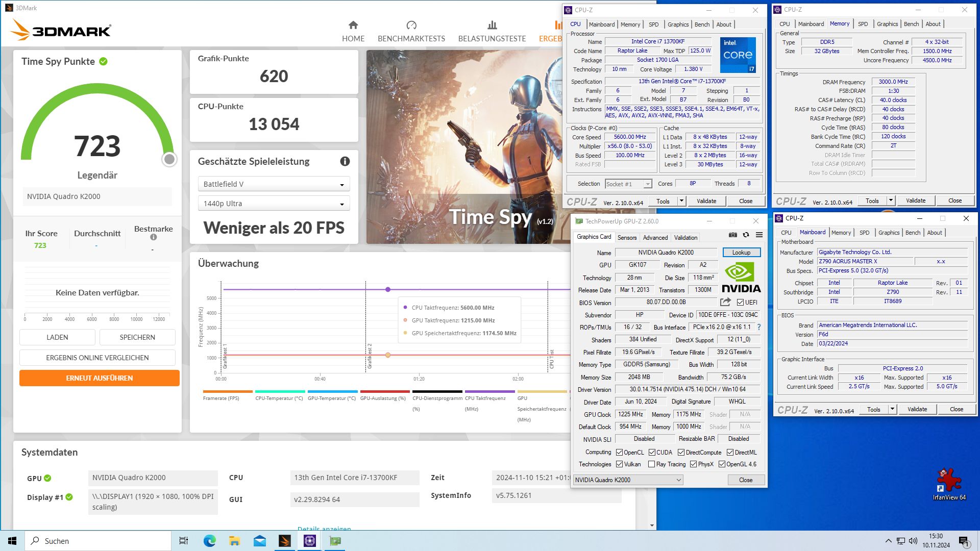Click the Time Spy preview thumbnail
Image resolution: width=980 pixels, height=551 pixels.
pyautogui.click(x=465, y=147)
